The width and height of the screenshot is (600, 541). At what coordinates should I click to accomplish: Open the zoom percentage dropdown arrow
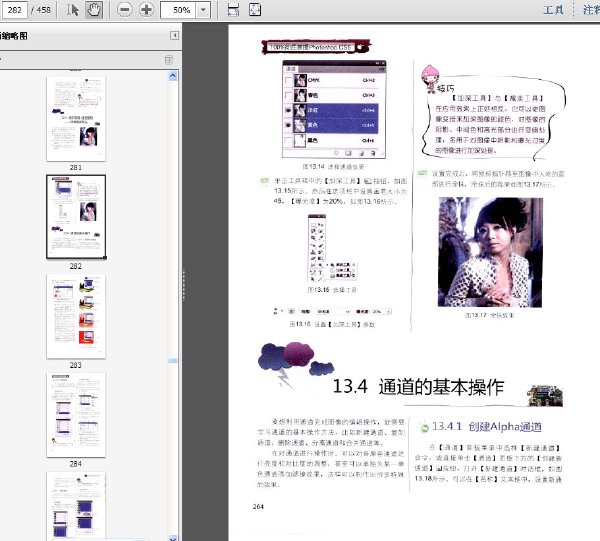click(203, 10)
